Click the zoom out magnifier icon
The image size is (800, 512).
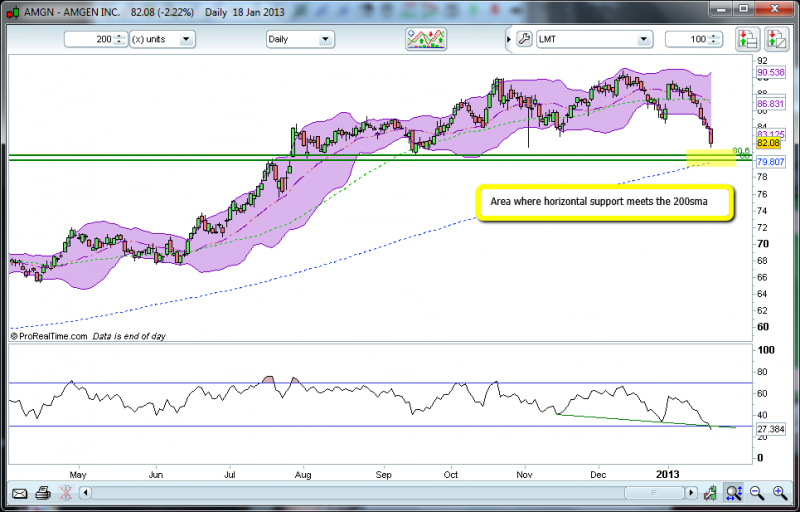coord(757,493)
